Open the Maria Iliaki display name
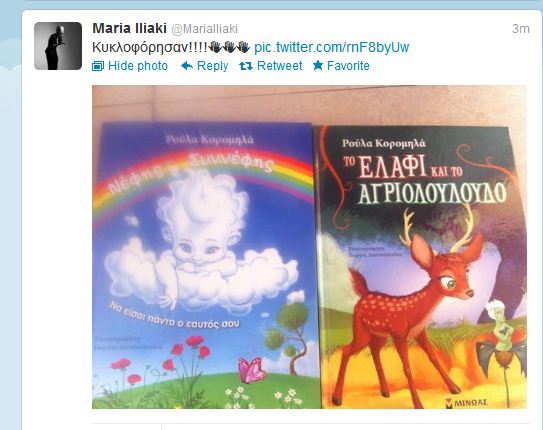The height and width of the screenshot is (430, 543). 129,28
